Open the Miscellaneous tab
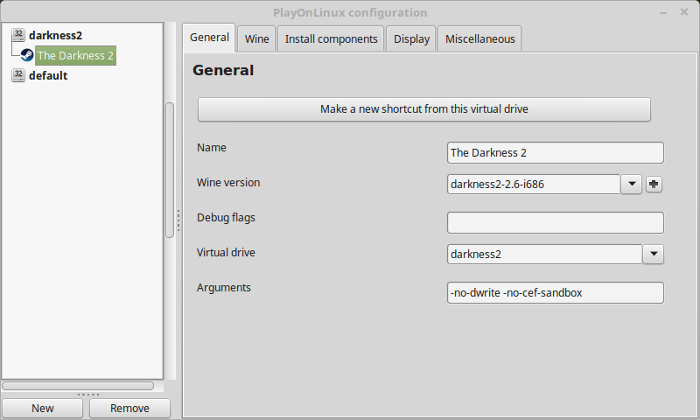The image size is (700, 420). [x=480, y=39]
